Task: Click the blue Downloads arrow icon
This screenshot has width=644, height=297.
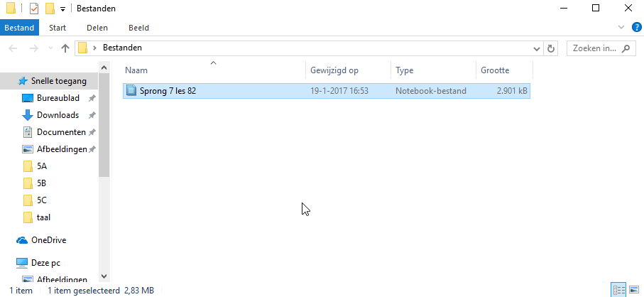Action: tap(28, 115)
